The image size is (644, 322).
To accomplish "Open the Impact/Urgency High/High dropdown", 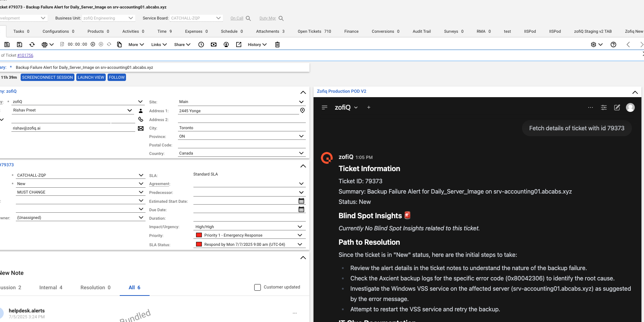I will (300, 227).
